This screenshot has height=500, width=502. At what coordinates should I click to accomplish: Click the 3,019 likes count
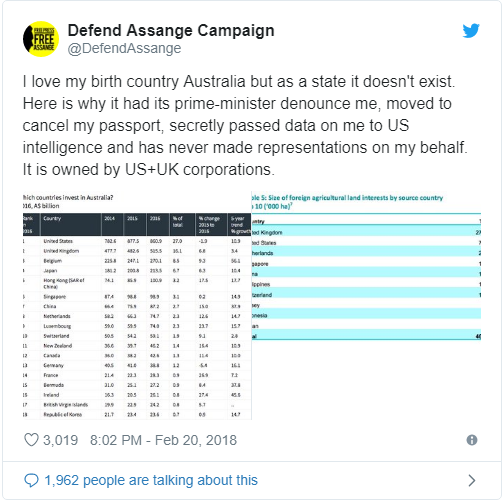[60, 440]
